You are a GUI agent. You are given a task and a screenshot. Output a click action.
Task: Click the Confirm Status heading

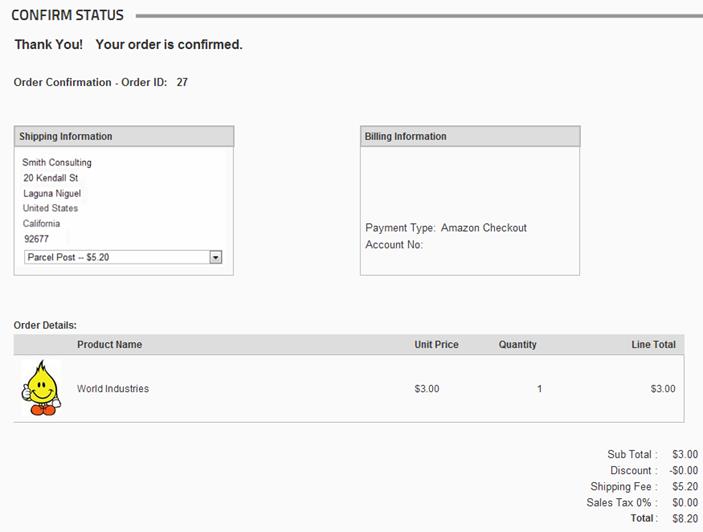(x=67, y=15)
